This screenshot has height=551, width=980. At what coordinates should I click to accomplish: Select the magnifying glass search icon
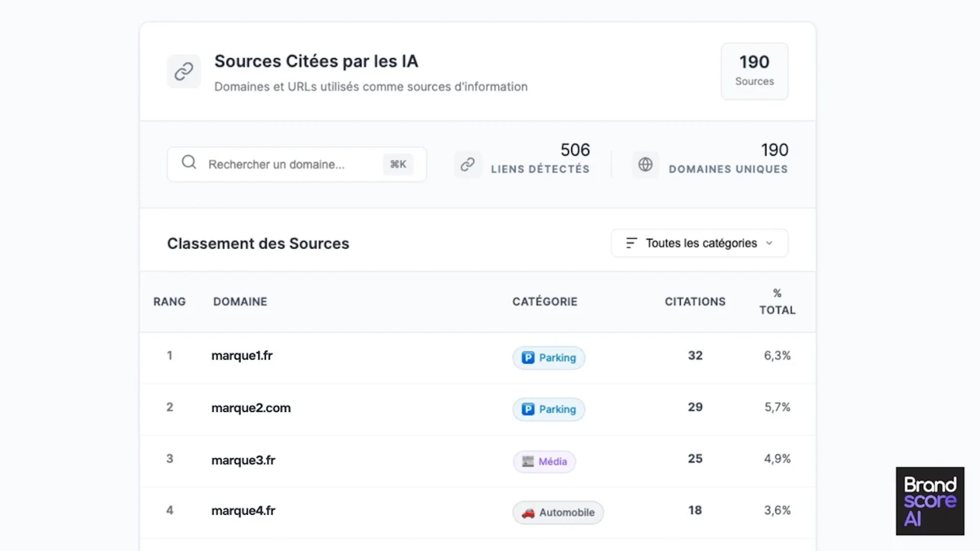(189, 164)
